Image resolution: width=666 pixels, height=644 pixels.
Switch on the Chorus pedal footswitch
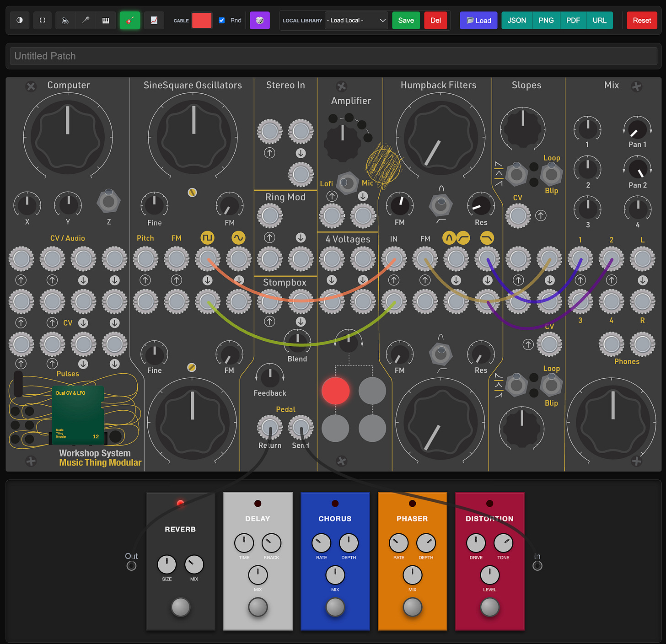335,607
